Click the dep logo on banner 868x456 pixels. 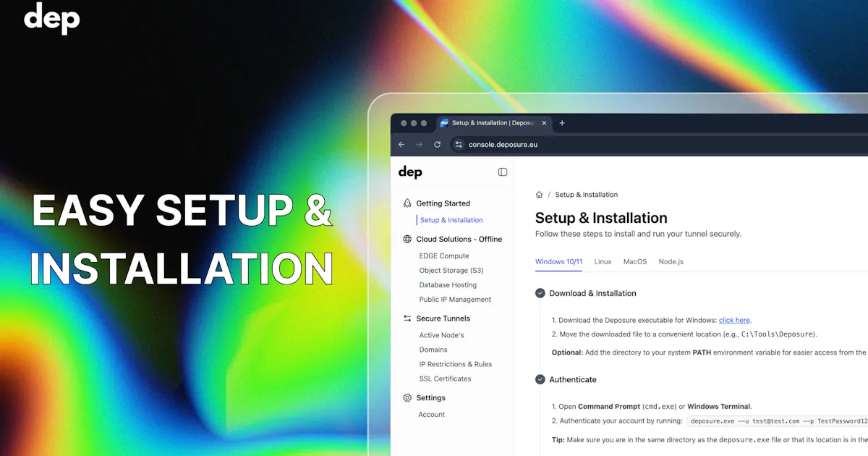[52, 18]
